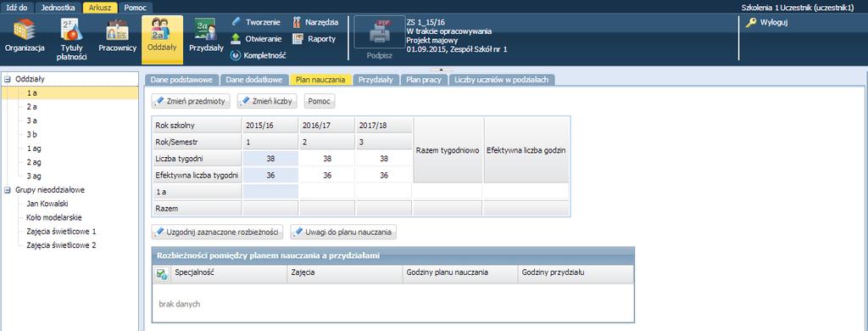Viewport: 868px width, 331px height.
Task: Select the Plan nauczania tab
Action: [321, 80]
